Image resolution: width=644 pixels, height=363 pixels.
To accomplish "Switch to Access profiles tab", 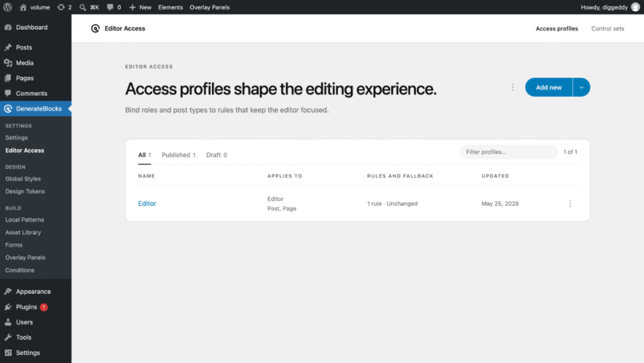I will 557,28.
